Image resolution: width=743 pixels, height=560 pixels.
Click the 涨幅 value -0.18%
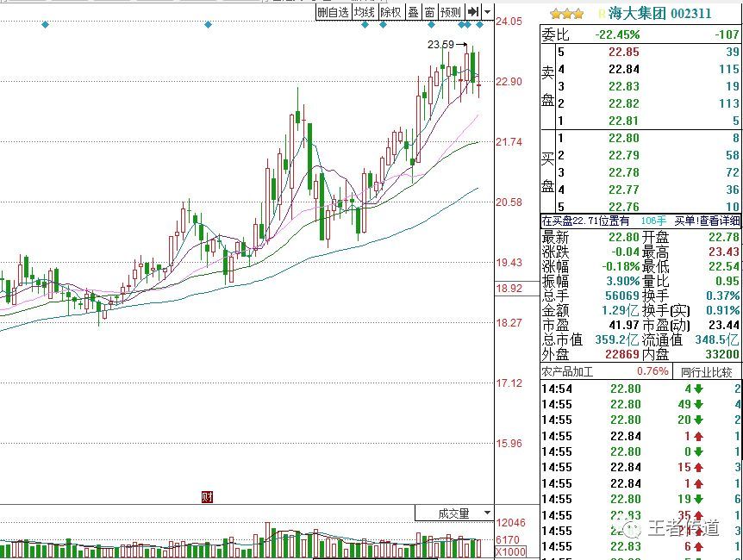coord(621,266)
